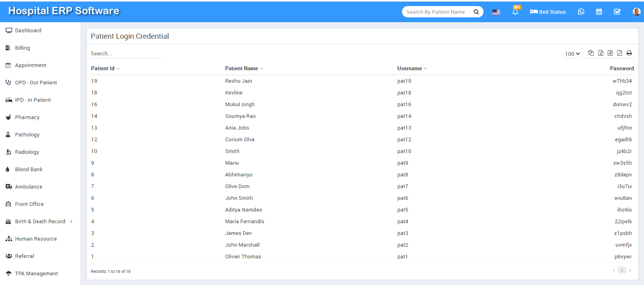Image resolution: width=644 pixels, height=285 pixels.
Task: Export table as CSV file
Action: 610,53
